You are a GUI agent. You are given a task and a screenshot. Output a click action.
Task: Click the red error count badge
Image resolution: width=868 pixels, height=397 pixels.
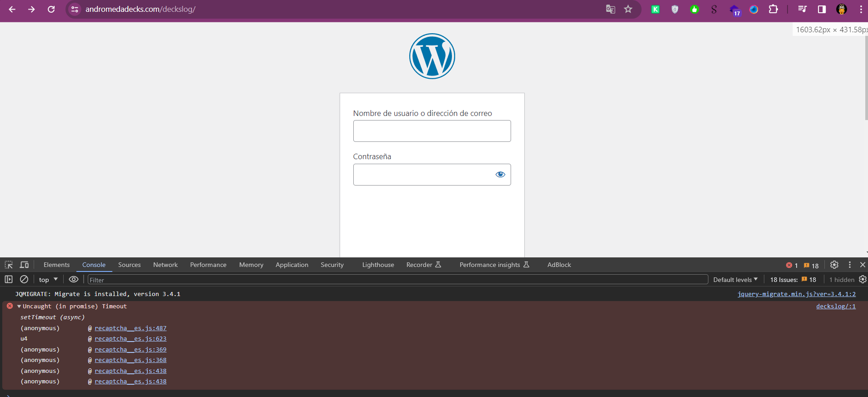792,265
